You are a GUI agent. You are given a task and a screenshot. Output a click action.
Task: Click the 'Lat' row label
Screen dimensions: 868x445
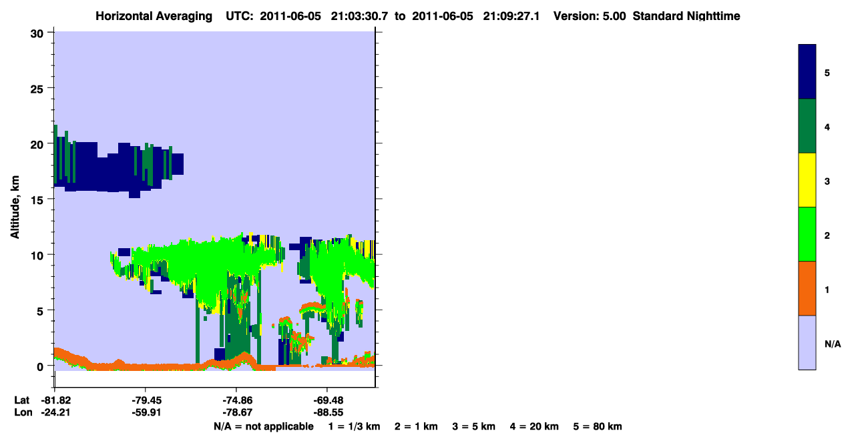click(x=21, y=400)
